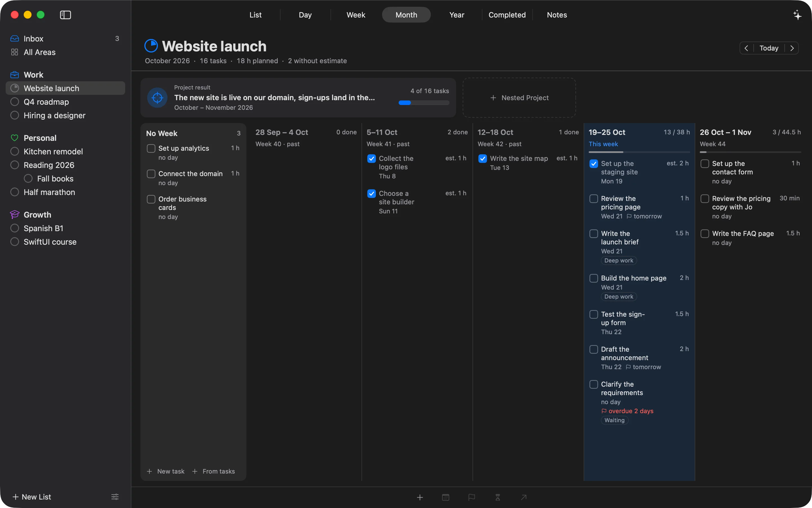Screen dimensions: 812x508
Task: Click the project result target icon
Action: coord(157,98)
